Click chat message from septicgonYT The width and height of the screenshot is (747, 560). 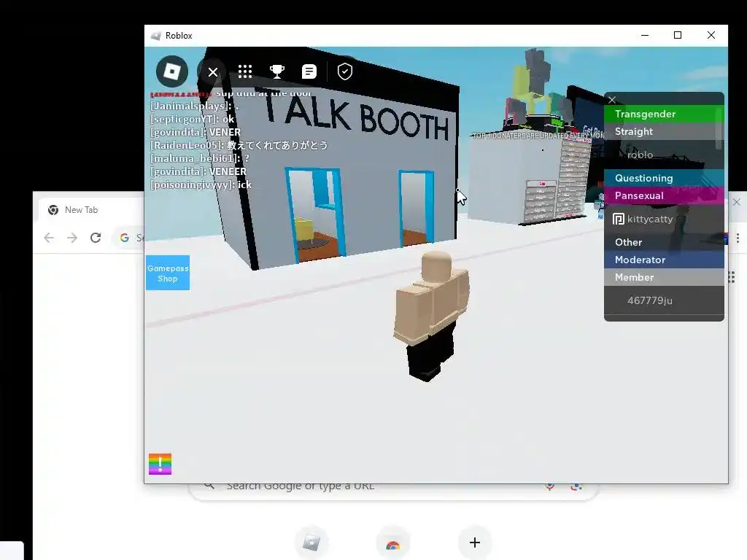(193, 119)
